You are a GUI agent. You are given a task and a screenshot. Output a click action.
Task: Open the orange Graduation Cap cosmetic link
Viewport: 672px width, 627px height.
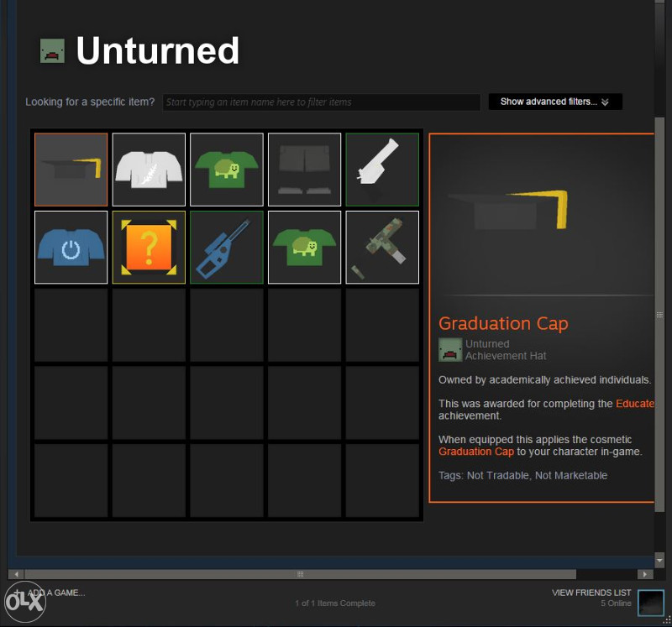click(x=476, y=452)
